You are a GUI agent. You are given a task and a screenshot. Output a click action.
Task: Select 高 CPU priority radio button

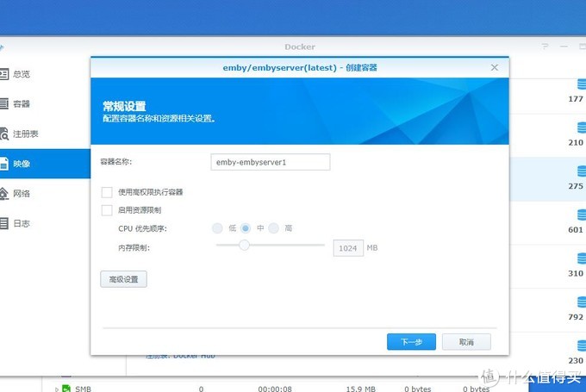tap(273, 228)
